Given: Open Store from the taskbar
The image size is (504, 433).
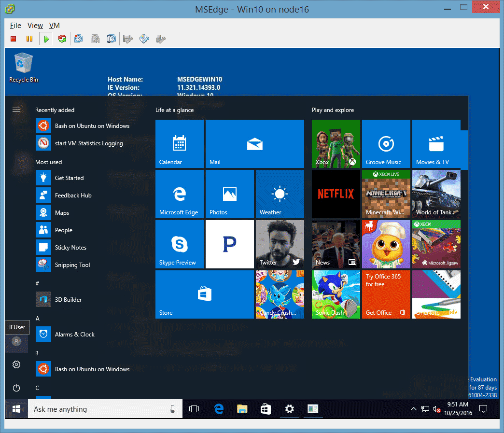Looking at the screenshot, I should point(266,408).
